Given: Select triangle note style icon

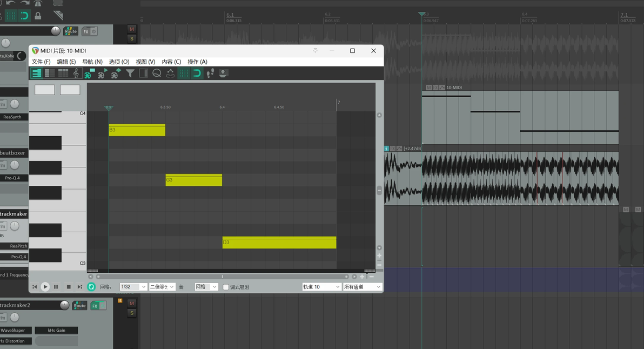Looking at the screenshot, I should (103, 73).
